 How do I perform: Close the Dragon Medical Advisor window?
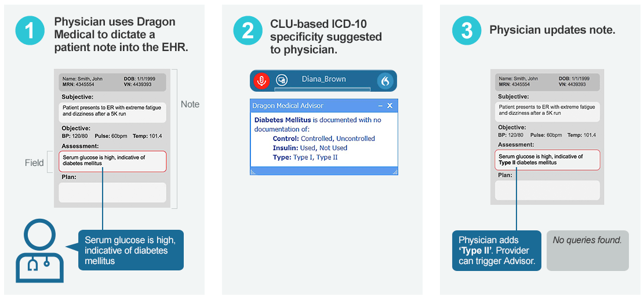(x=390, y=106)
